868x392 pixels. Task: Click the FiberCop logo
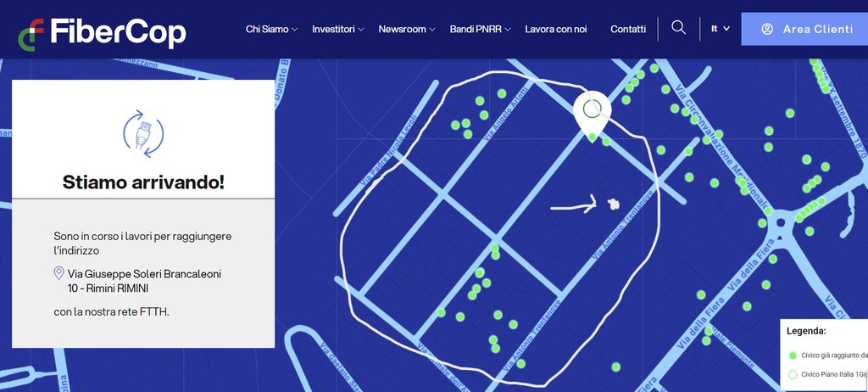(x=102, y=33)
